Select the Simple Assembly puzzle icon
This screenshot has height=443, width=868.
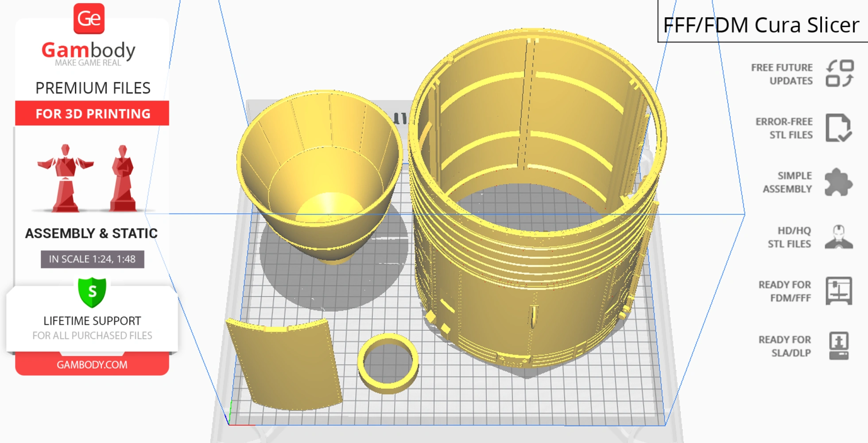pyautogui.click(x=836, y=182)
